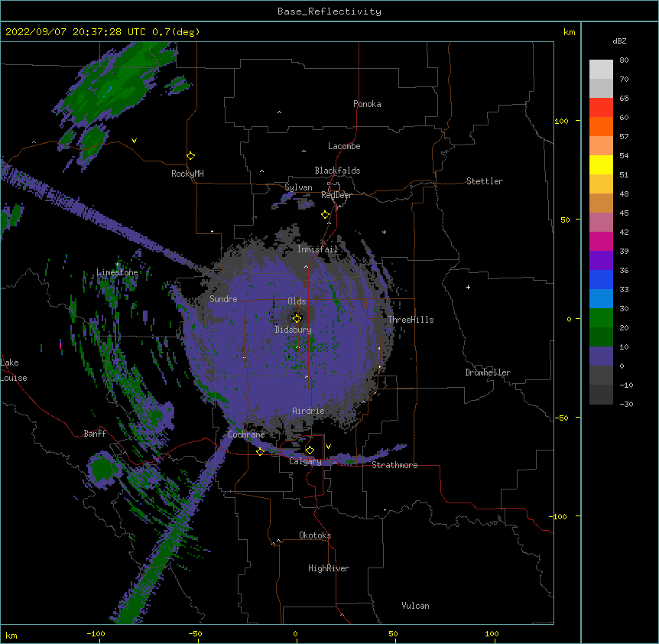Click the yellow V marker northwest of RockyMH
The height and width of the screenshot is (644, 659).
point(134,141)
